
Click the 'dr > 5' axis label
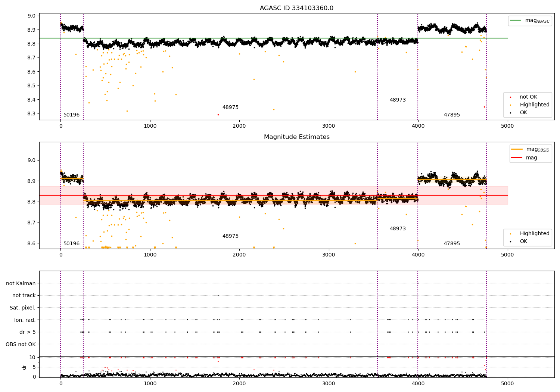pos(28,332)
